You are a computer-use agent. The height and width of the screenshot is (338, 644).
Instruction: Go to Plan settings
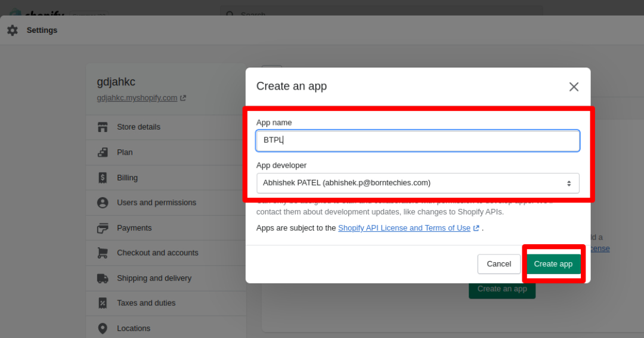pyautogui.click(x=166, y=152)
